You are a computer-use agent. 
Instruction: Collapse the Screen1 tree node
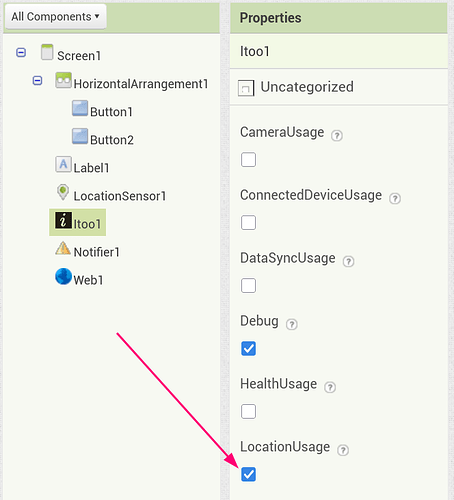pos(21,53)
